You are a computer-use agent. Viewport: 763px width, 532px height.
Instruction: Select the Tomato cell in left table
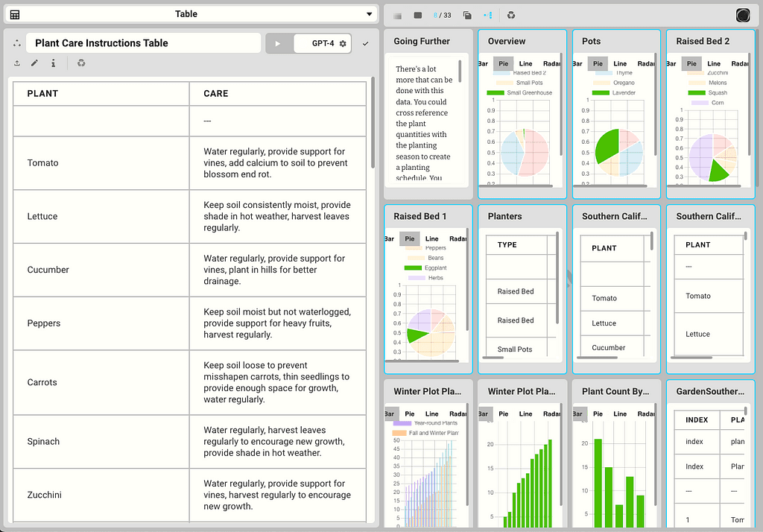coord(101,163)
